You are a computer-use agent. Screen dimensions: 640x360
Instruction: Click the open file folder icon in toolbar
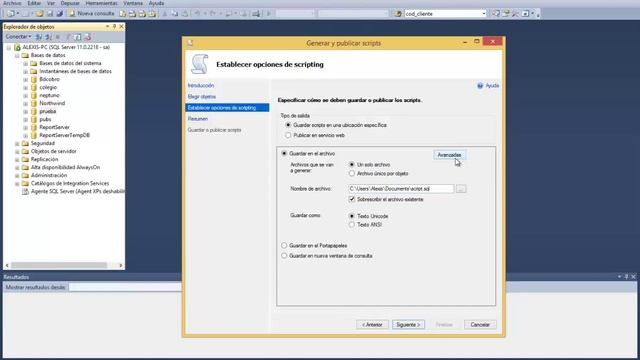40,13
